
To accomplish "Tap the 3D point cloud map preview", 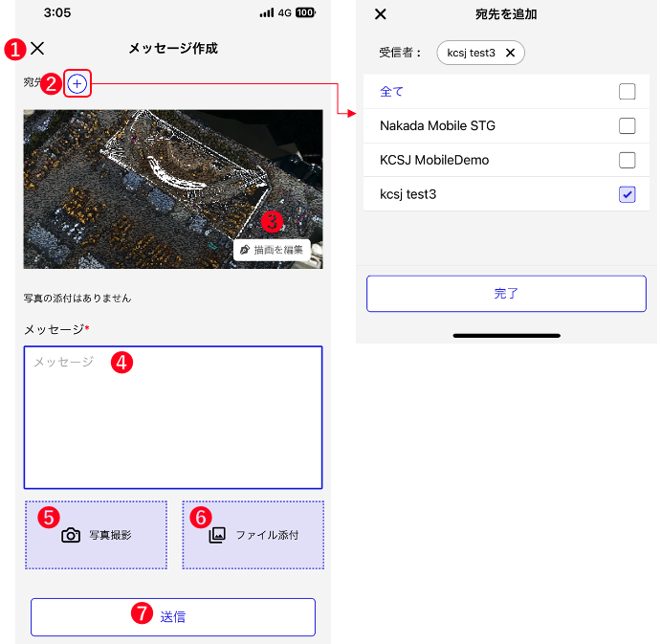I will 173,189.
